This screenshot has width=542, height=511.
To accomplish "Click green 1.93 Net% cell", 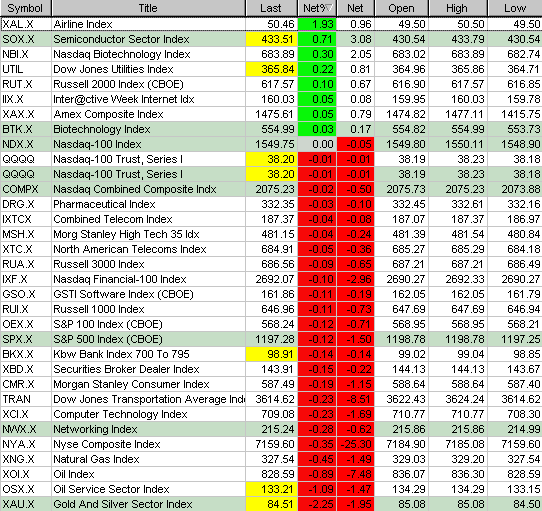I will [x=317, y=24].
